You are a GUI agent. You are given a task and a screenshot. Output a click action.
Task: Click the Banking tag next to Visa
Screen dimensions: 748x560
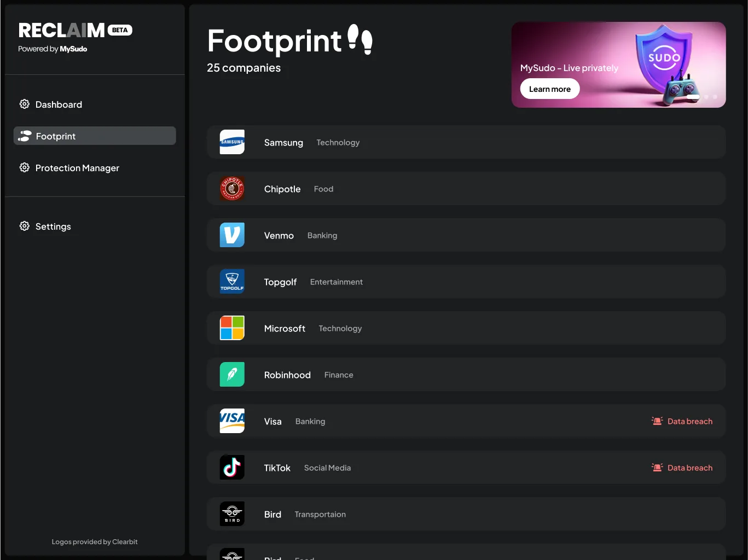click(310, 422)
